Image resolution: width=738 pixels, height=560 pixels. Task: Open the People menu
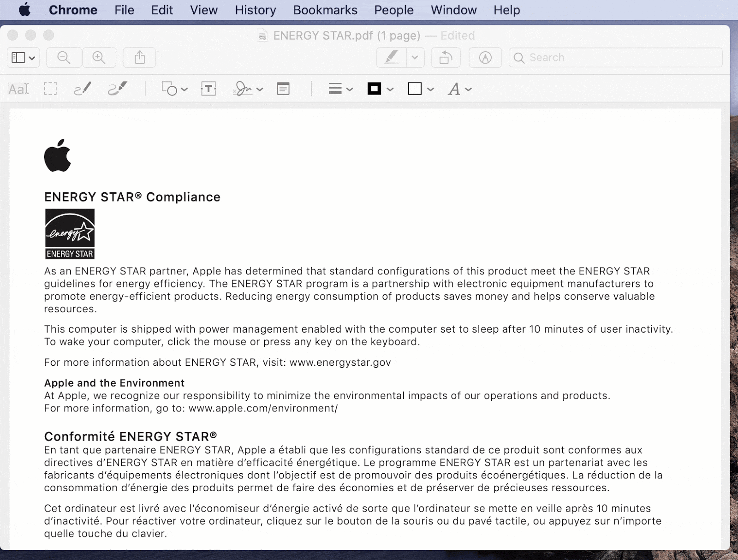pyautogui.click(x=393, y=10)
